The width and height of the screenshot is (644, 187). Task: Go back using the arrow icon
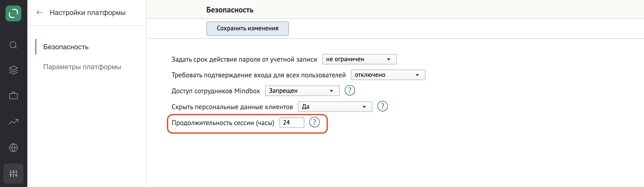(39, 12)
